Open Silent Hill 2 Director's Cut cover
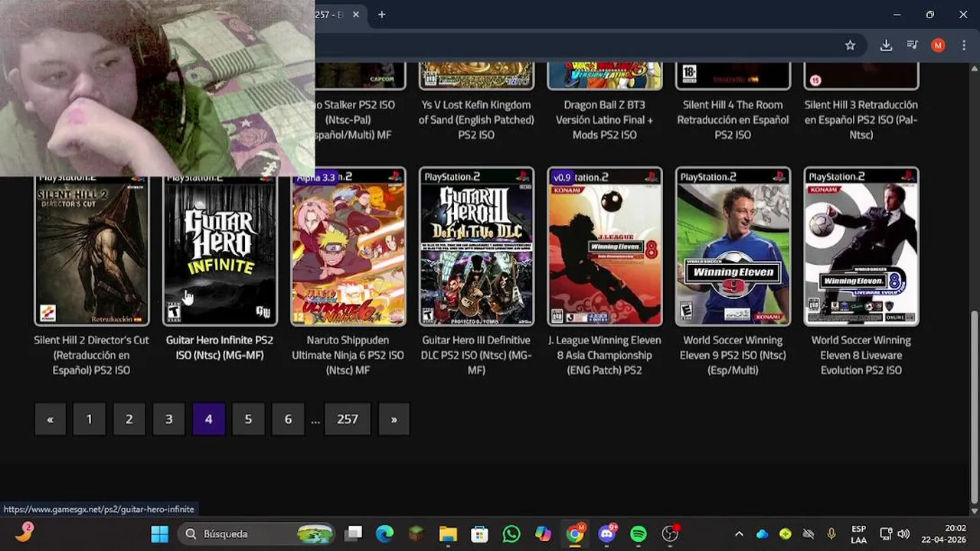Image resolution: width=980 pixels, height=551 pixels. pyautogui.click(x=91, y=246)
